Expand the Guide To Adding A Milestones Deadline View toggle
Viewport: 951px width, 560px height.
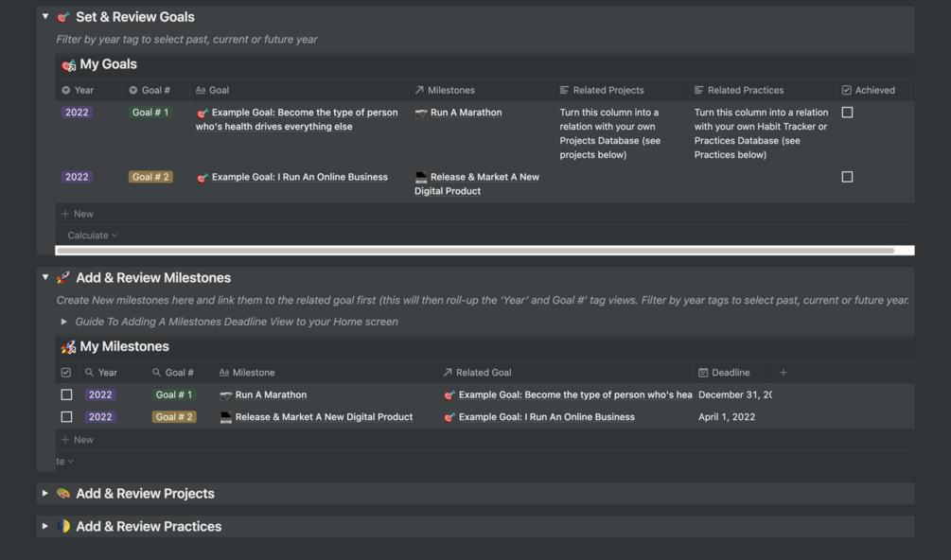pos(64,322)
